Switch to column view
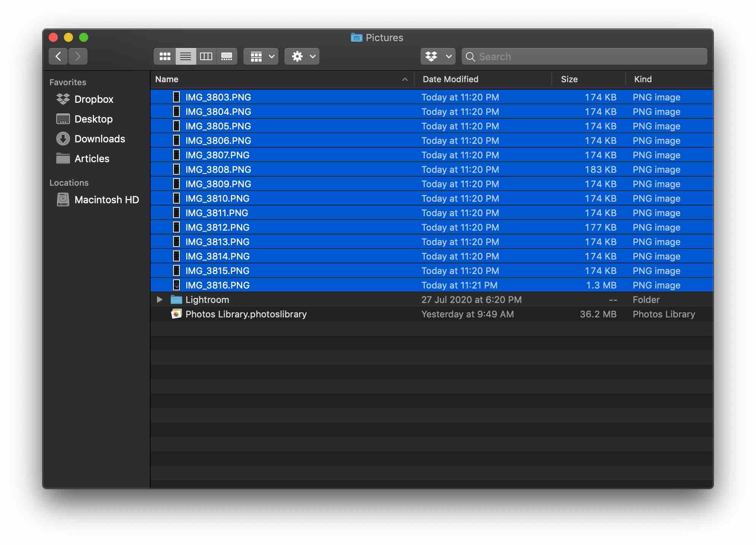This screenshot has width=756, height=545. pos(206,56)
